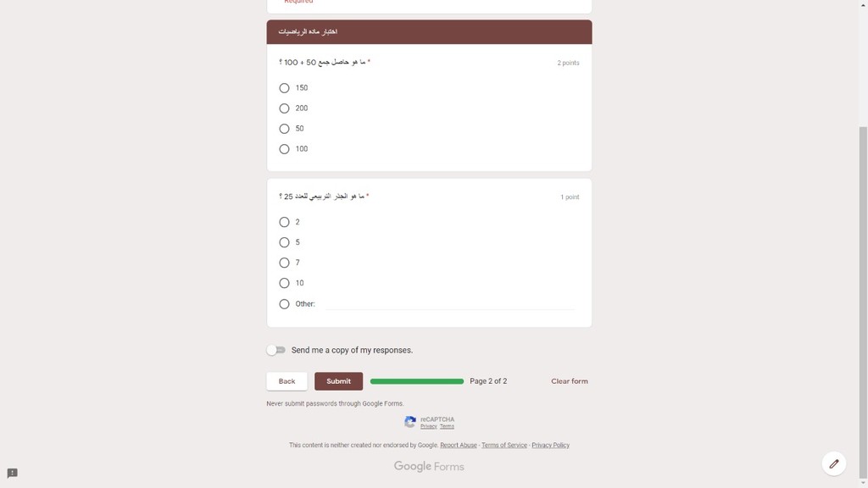Click the green page progress bar
The width and height of the screenshot is (868, 488).
[417, 381]
